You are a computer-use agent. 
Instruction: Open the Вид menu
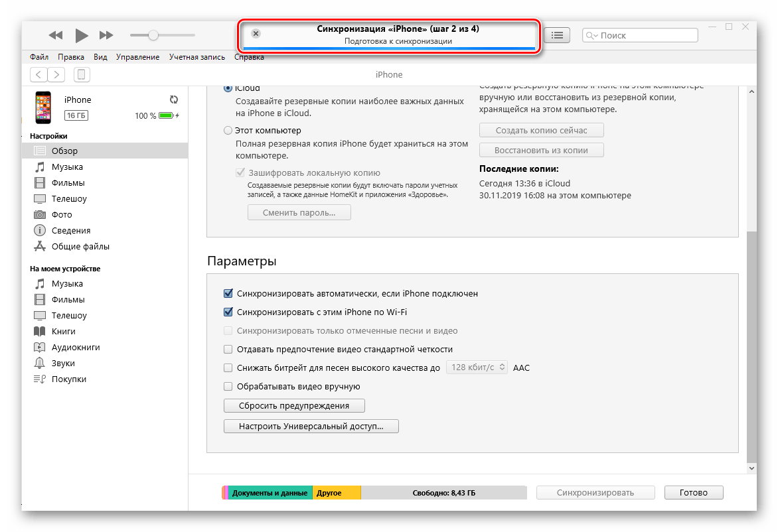click(x=100, y=57)
